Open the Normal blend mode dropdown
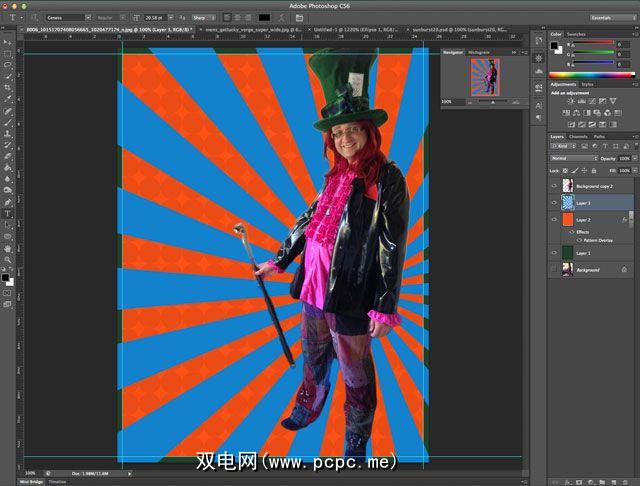Image resolution: width=640 pixels, height=486 pixels. click(571, 158)
